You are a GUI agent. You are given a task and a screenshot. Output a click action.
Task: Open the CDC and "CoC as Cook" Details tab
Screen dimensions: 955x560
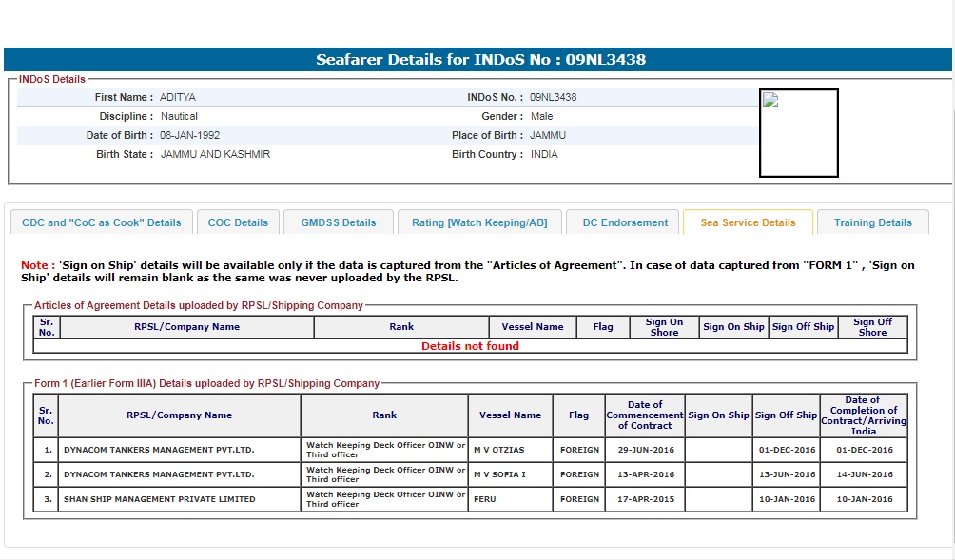click(x=101, y=222)
